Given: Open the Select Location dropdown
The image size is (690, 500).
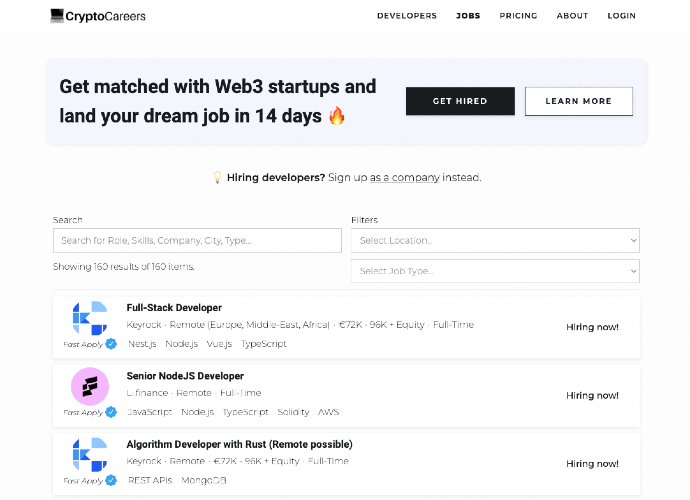Looking at the screenshot, I should point(495,240).
